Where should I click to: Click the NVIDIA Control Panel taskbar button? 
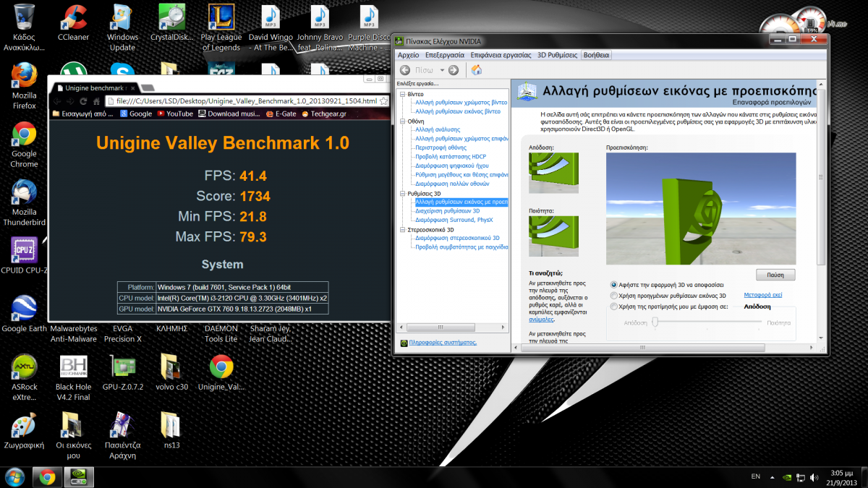[80, 477]
